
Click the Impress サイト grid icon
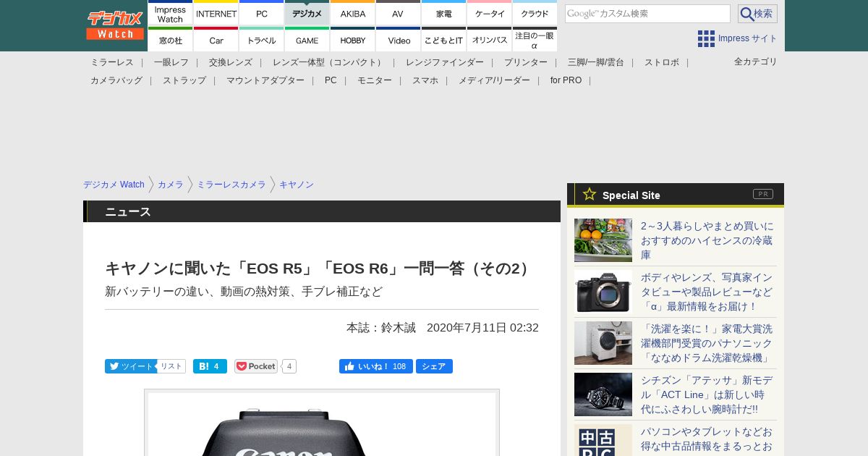706,38
